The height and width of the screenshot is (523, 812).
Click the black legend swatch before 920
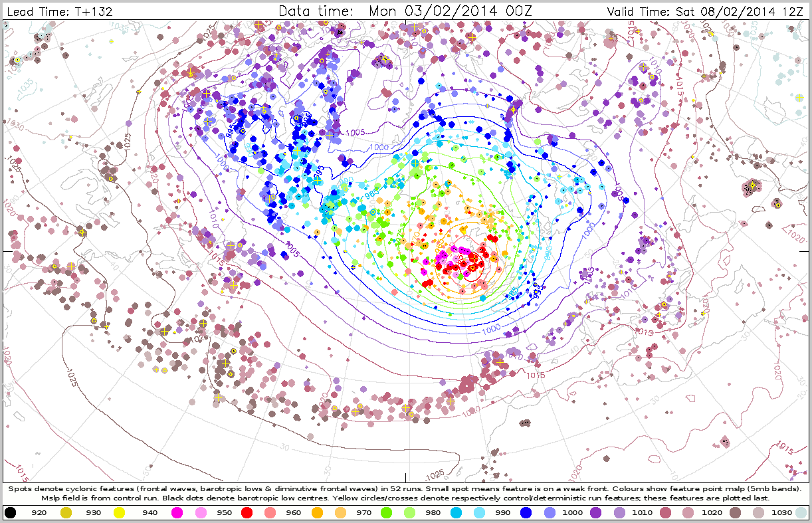[11, 512]
